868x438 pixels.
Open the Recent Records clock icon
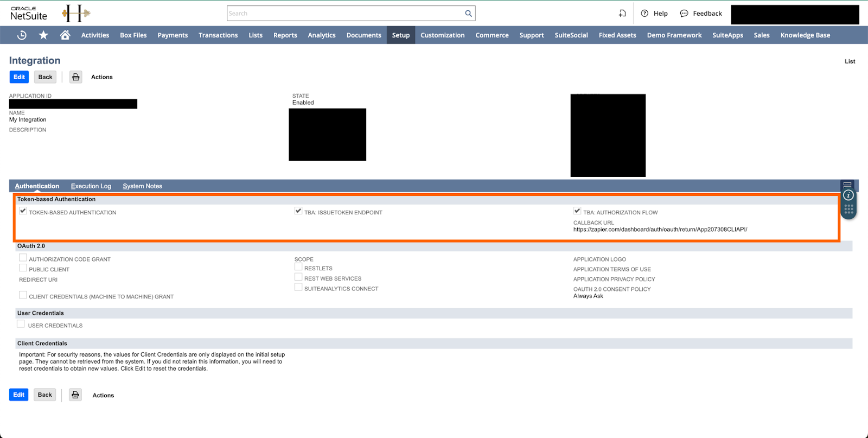coord(22,35)
